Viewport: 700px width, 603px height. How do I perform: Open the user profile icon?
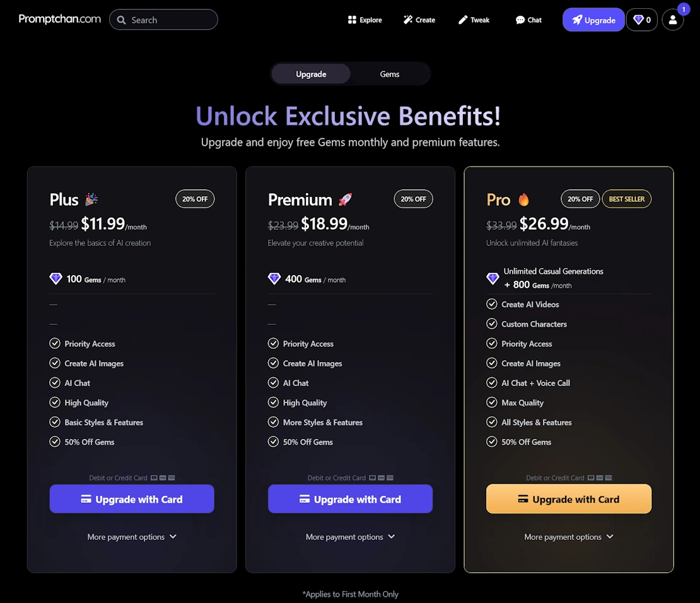click(672, 20)
